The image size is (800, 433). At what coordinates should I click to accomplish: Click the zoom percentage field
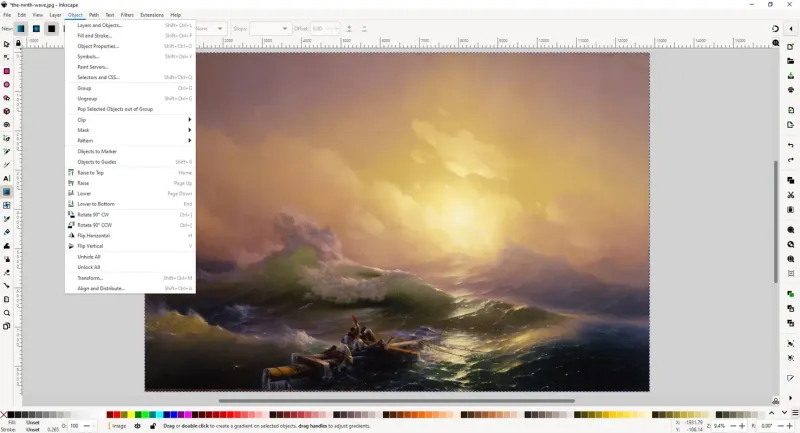720,426
